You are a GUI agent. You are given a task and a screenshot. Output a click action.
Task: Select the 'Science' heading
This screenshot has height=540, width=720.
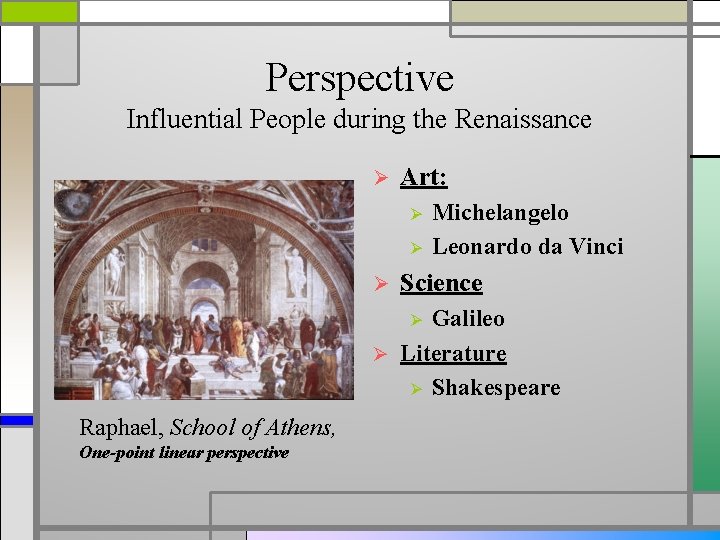[441, 283]
